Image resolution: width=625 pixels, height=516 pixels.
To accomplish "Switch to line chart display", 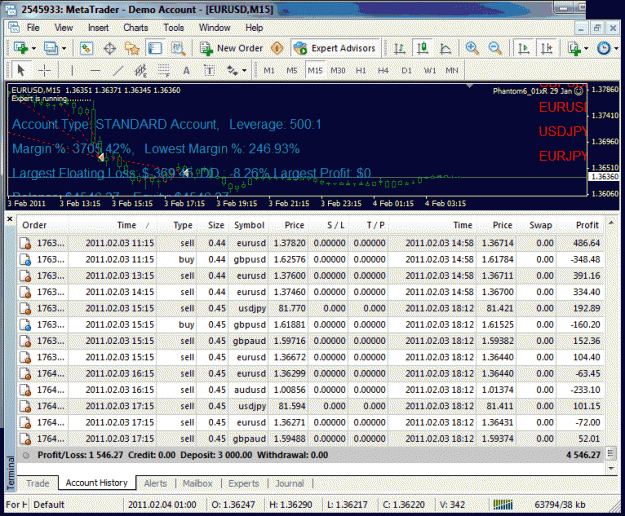I will tap(445, 48).
